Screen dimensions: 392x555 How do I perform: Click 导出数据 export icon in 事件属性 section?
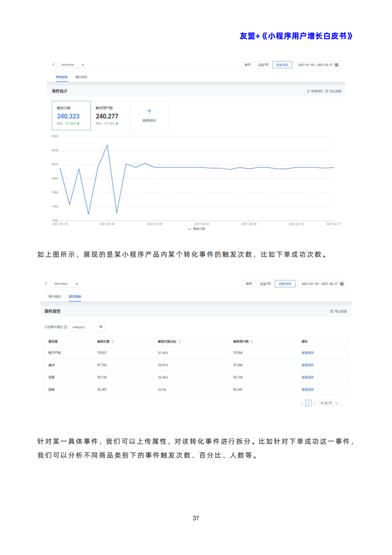tap(332, 312)
